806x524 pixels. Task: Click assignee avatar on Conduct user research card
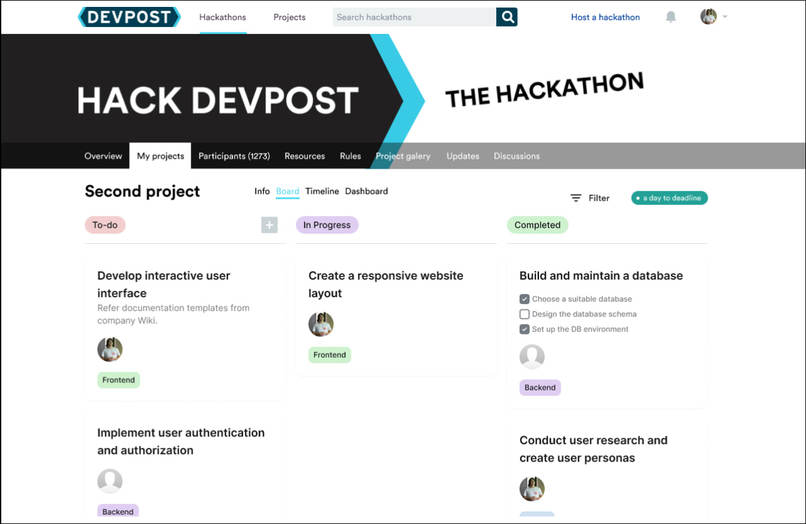532,489
